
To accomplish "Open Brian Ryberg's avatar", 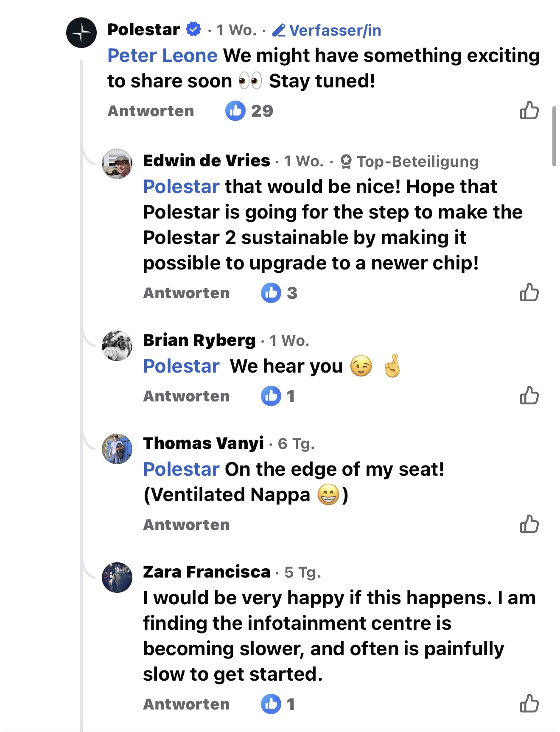I will 117,346.
